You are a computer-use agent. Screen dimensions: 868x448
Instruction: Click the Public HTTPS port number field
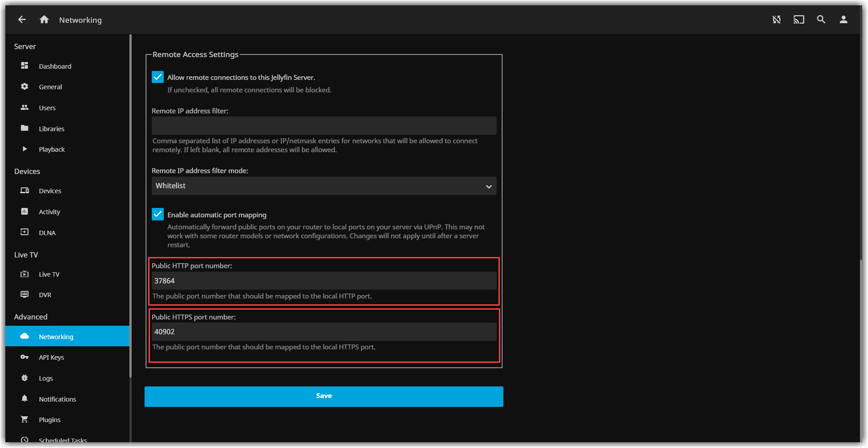pos(324,332)
